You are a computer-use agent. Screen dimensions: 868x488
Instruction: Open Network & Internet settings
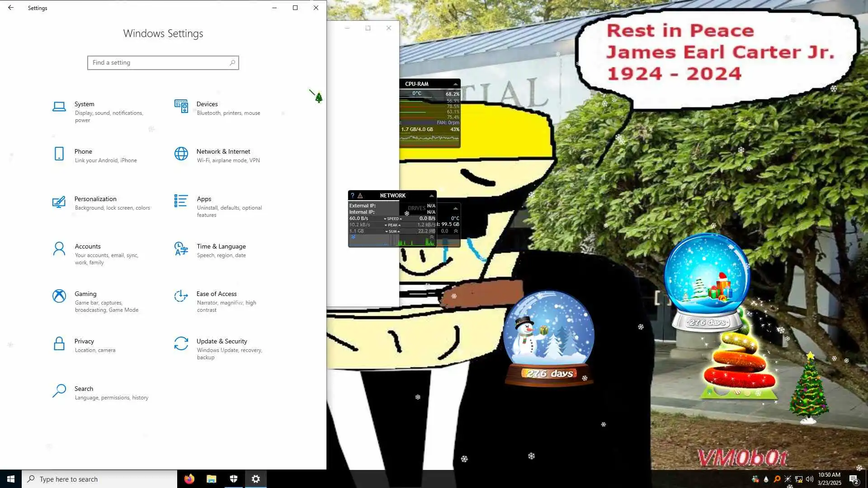coord(223,151)
